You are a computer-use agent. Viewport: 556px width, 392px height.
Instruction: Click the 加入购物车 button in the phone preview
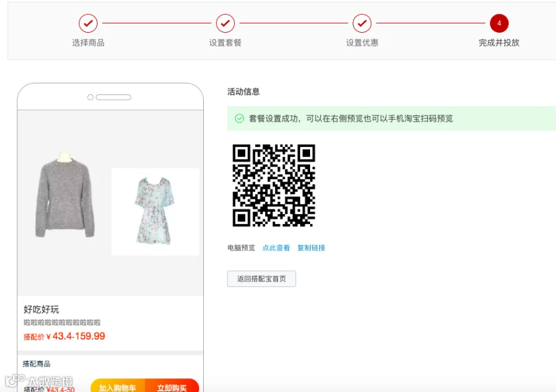[118, 386]
